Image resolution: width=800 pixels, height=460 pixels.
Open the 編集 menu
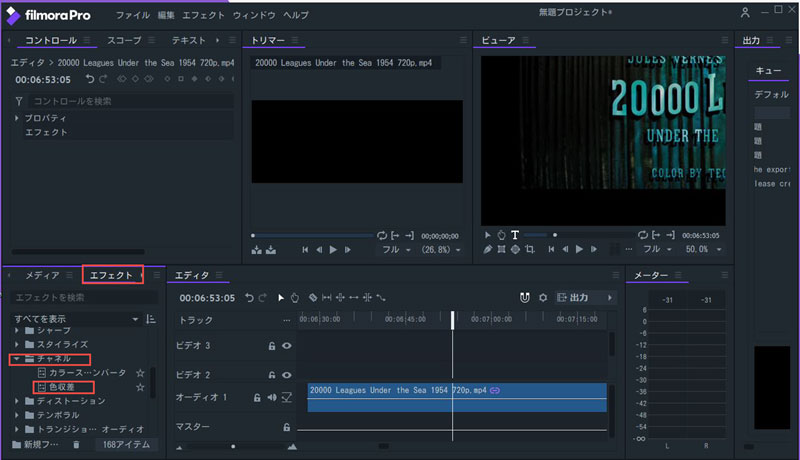click(x=166, y=15)
